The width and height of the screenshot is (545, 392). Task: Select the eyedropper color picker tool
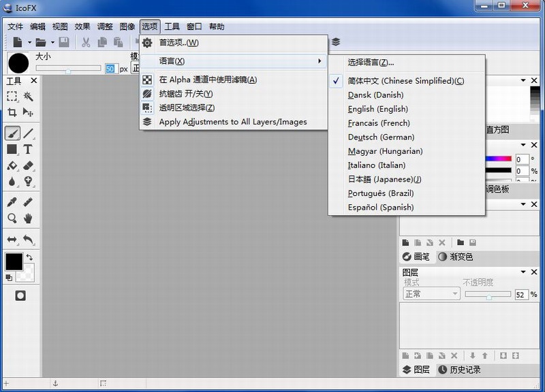pos(12,202)
